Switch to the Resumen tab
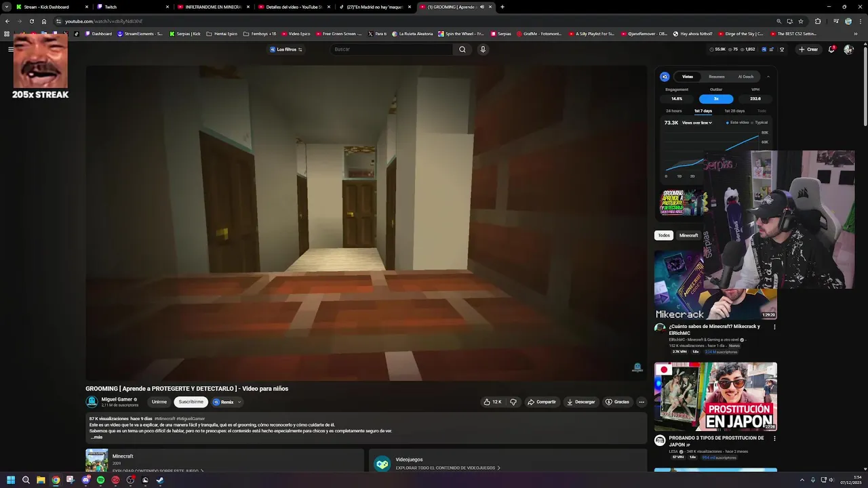This screenshot has height=488, width=868. [x=717, y=77]
